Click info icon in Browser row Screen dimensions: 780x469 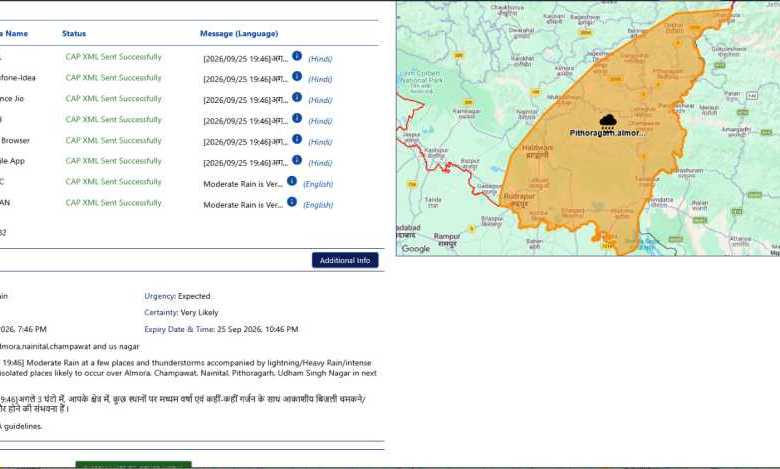pyautogui.click(x=297, y=139)
